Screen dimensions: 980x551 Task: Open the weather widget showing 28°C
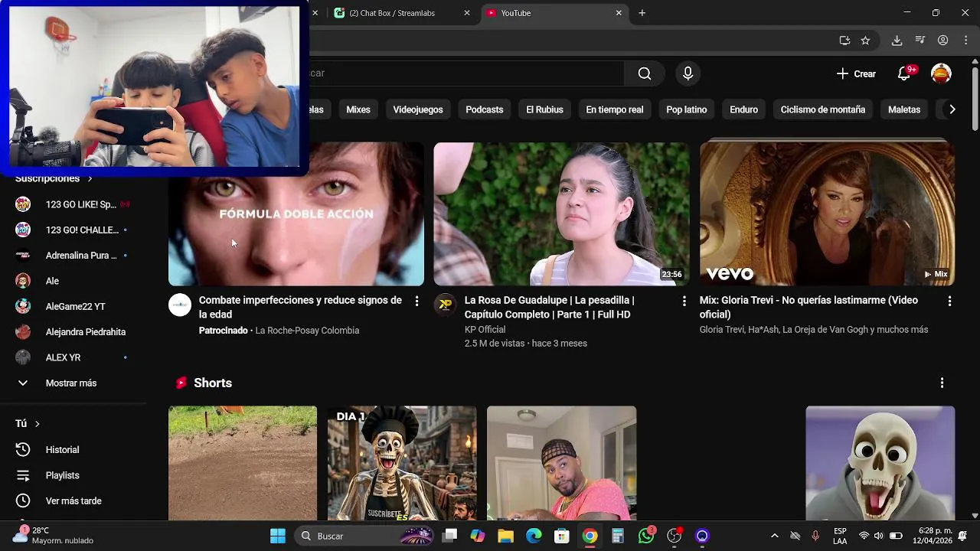tap(54, 536)
